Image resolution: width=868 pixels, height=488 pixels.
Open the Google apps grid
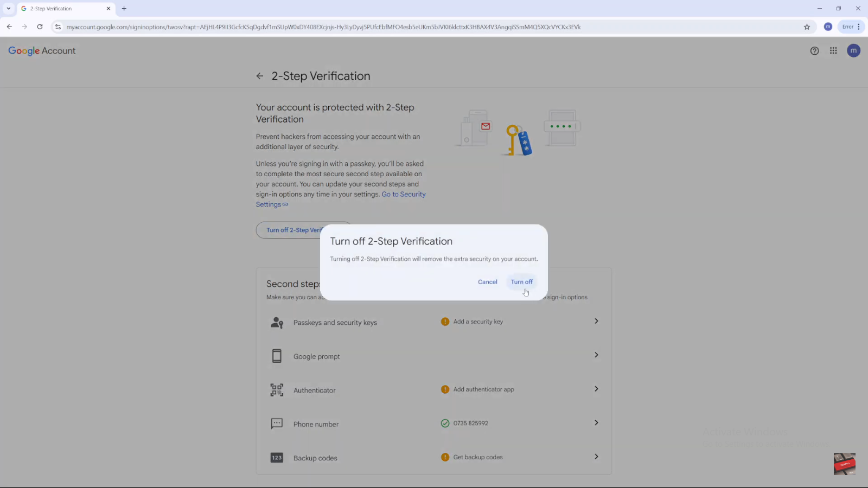point(833,50)
